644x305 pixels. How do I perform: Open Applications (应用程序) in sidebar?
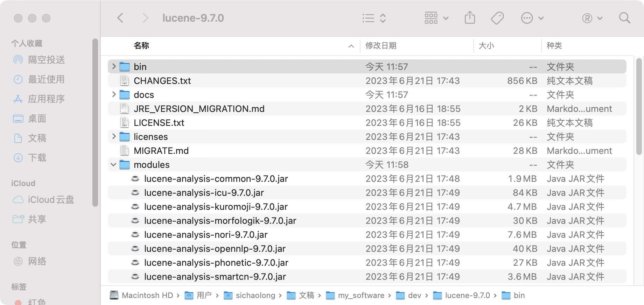point(39,99)
